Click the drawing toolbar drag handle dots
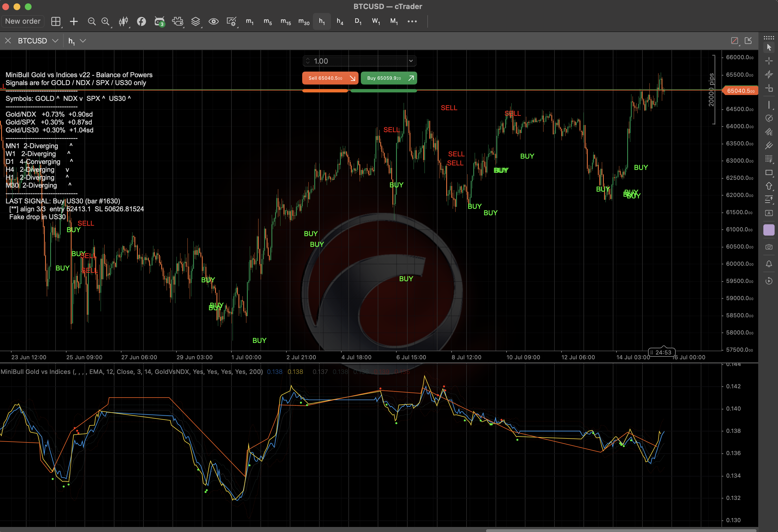Image resolution: width=778 pixels, height=532 pixels. (x=769, y=37)
